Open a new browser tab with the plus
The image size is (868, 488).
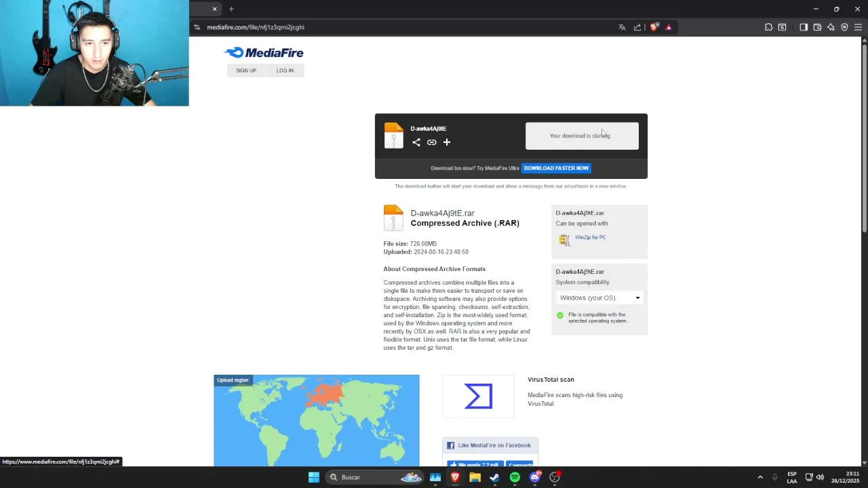(231, 9)
